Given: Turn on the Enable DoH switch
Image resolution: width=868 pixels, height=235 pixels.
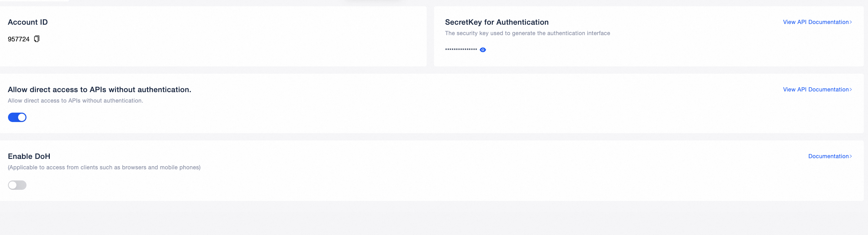Looking at the screenshot, I should pyautogui.click(x=17, y=185).
